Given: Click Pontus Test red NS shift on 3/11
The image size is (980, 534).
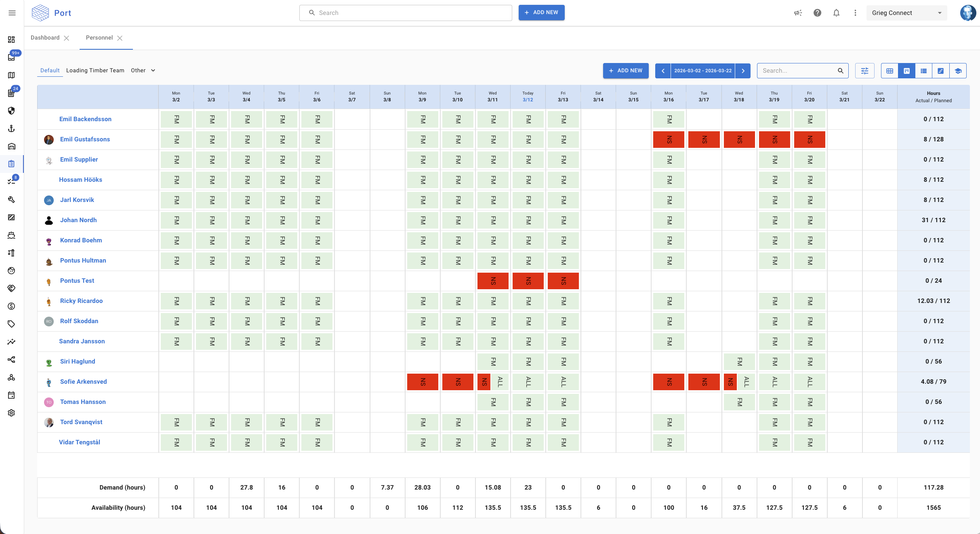Looking at the screenshot, I should [x=493, y=281].
